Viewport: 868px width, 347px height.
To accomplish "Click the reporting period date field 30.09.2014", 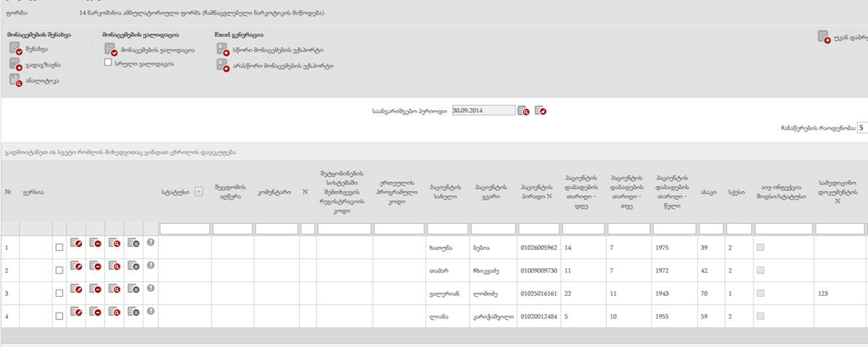I will [481, 111].
